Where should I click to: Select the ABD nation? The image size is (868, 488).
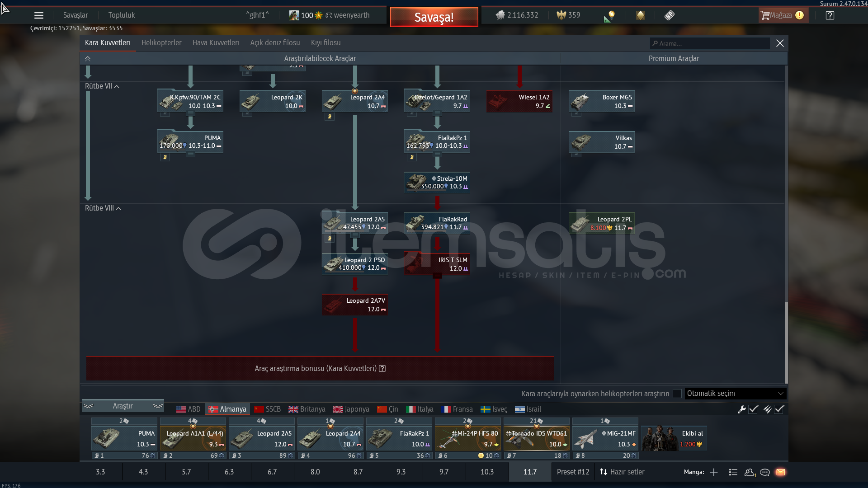coord(189,409)
